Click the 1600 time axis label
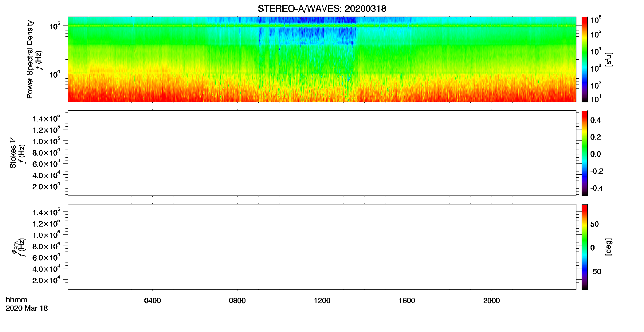Image resolution: width=644 pixels, height=332 pixels. 407,301
